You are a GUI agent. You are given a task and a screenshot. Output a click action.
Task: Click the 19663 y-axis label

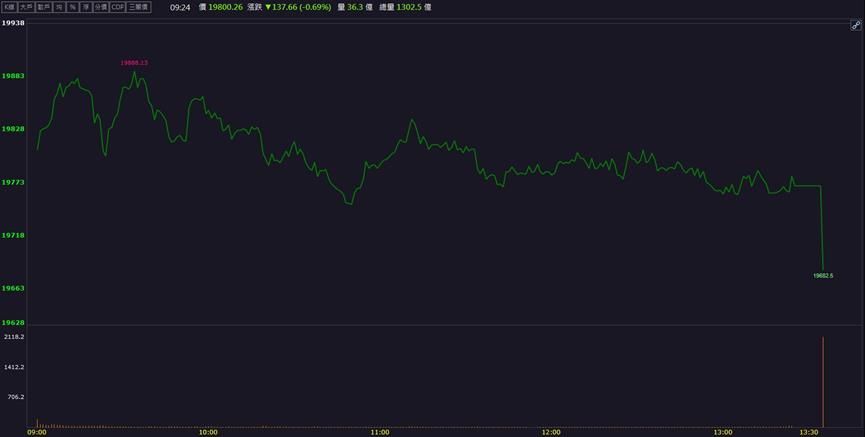click(13, 288)
